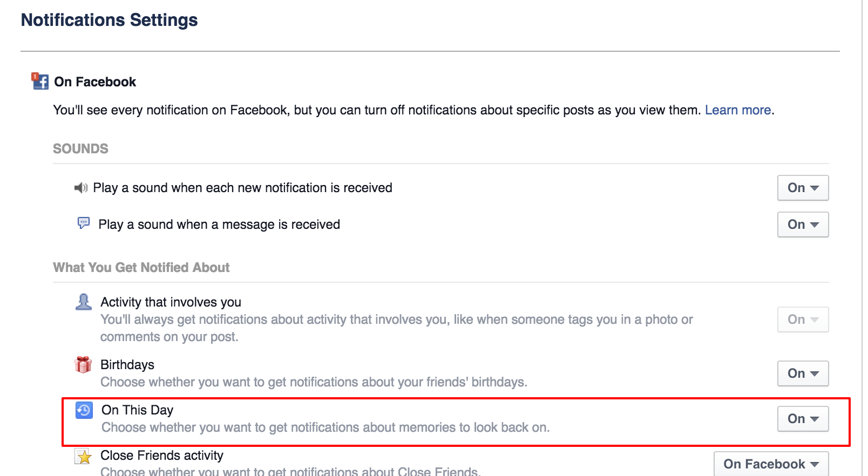Click the Birthdays setting title

pyautogui.click(x=127, y=365)
